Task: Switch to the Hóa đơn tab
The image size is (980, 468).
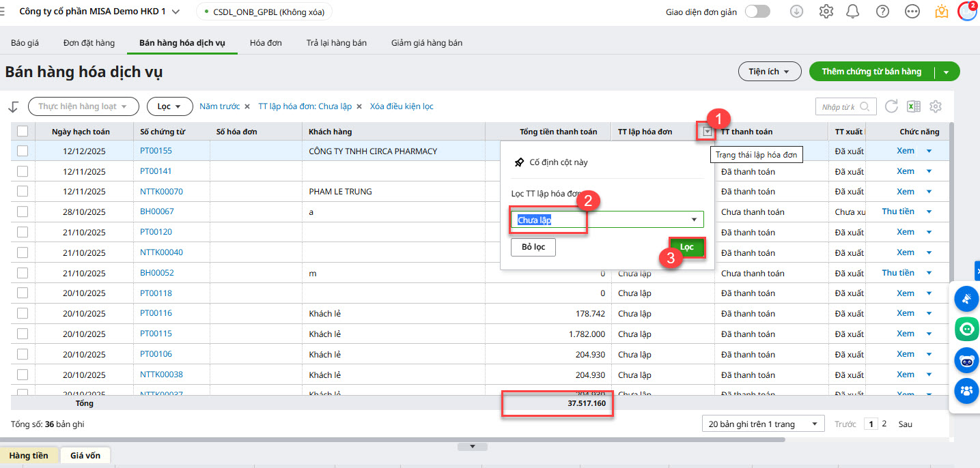Action: pyautogui.click(x=266, y=42)
